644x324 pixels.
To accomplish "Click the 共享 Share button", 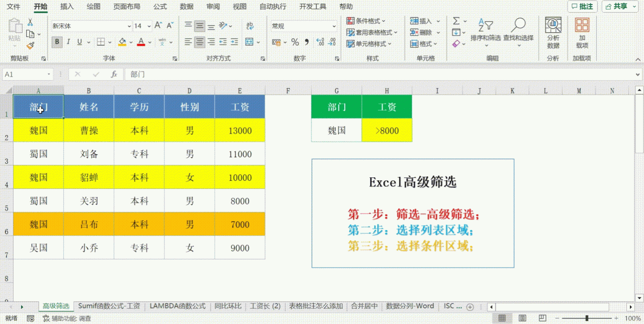I will pyautogui.click(x=620, y=7).
